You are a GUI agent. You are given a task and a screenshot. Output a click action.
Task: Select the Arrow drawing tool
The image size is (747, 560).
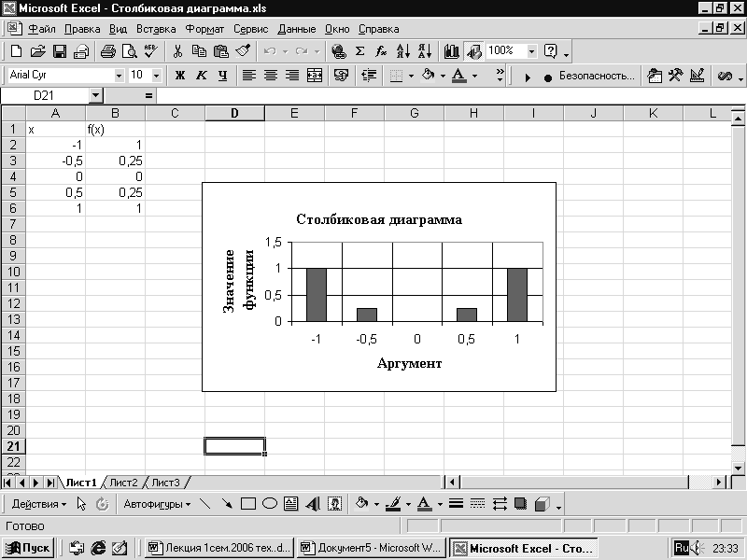227,504
